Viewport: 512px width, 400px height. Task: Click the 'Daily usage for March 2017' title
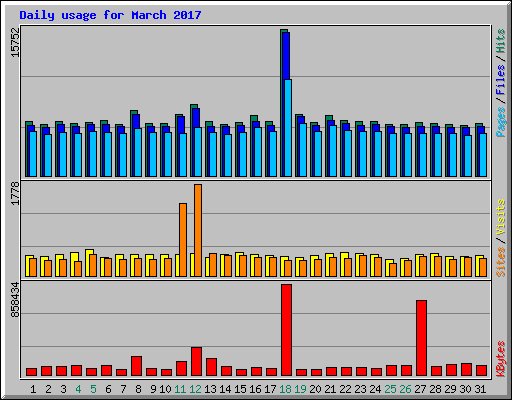click(x=110, y=15)
